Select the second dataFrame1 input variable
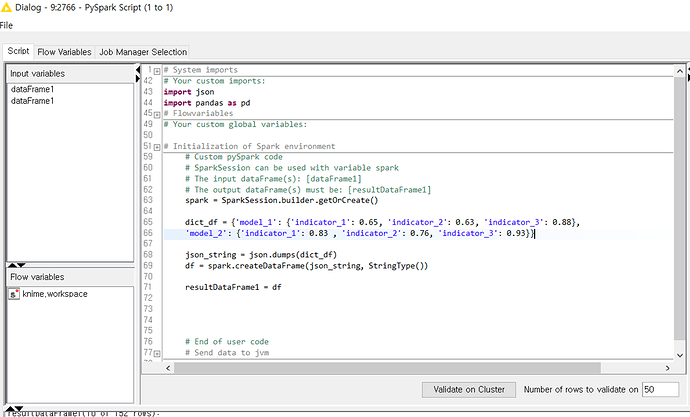 click(x=33, y=101)
